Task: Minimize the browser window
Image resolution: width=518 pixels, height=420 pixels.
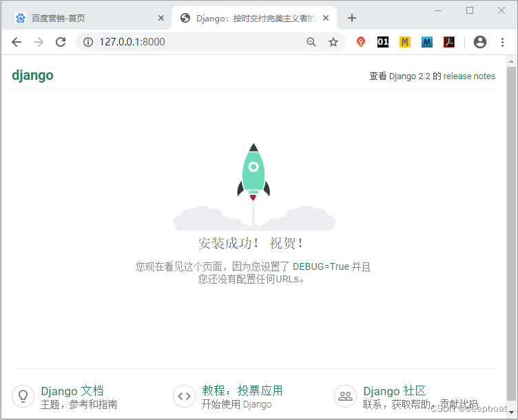Action: click(x=438, y=10)
